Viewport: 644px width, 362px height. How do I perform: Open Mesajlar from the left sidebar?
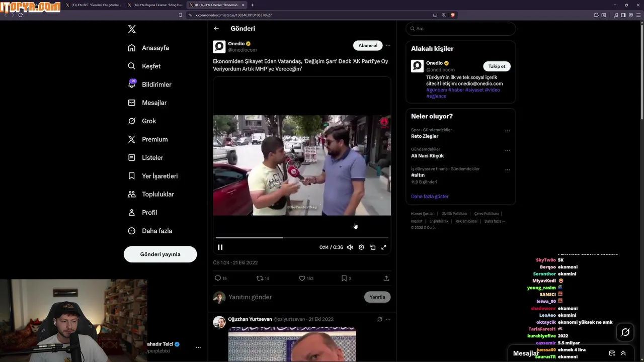pos(147,103)
